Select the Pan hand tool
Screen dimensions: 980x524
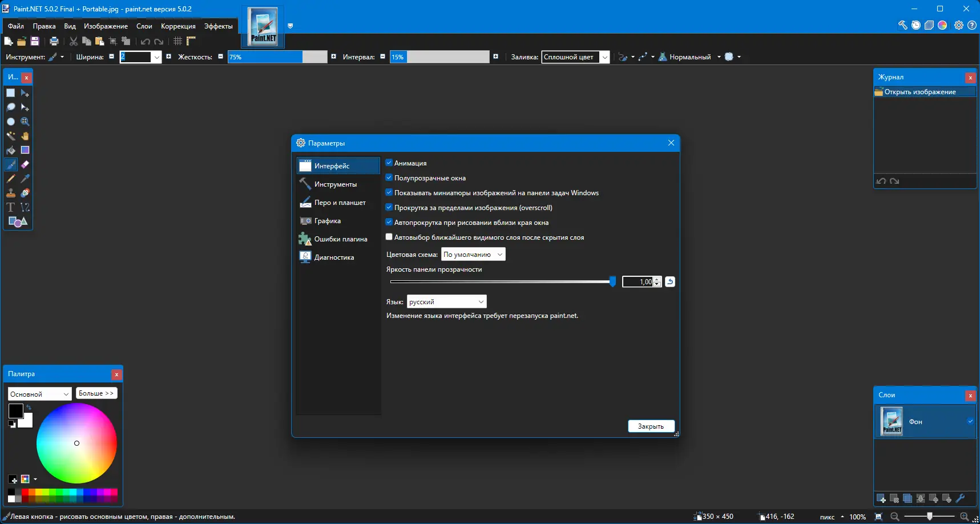coord(25,136)
